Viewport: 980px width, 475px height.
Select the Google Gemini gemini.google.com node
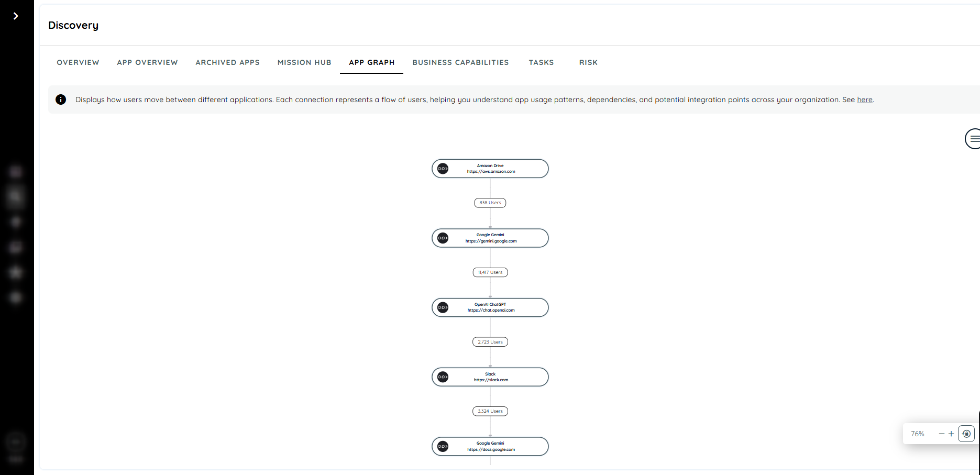pyautogui.click(x=490, y=238)
